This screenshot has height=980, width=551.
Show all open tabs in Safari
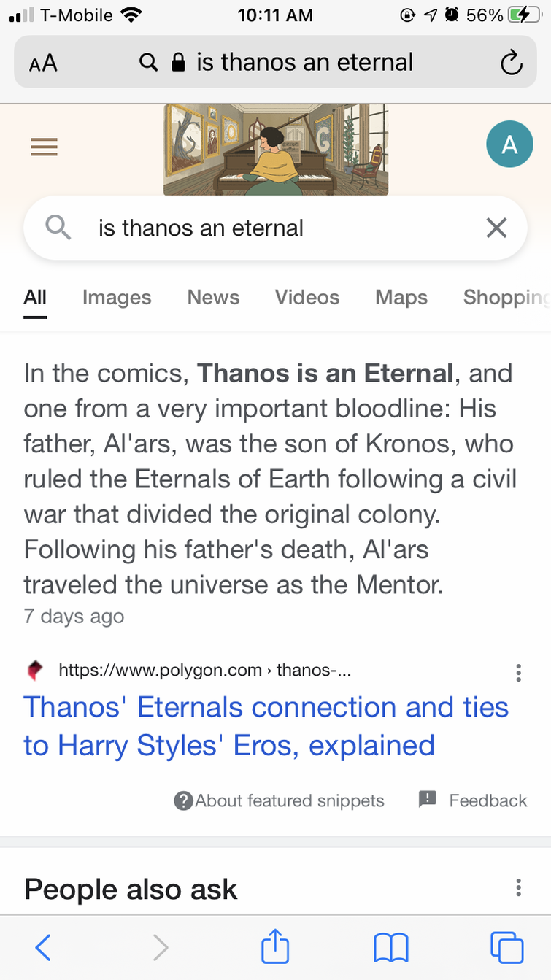pyautogui.click(x=507, y=947)
